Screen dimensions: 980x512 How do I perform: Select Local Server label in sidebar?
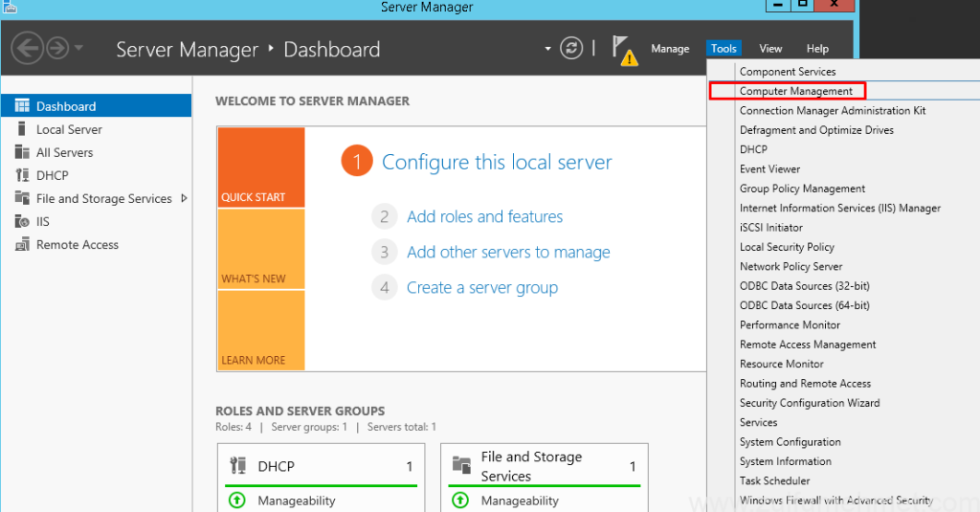(x=69, y=129)
